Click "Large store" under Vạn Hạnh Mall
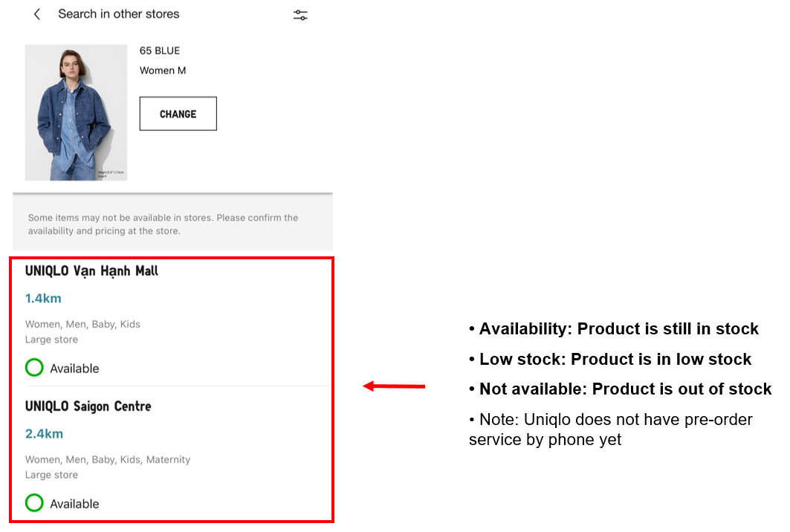 pos(51,340)
